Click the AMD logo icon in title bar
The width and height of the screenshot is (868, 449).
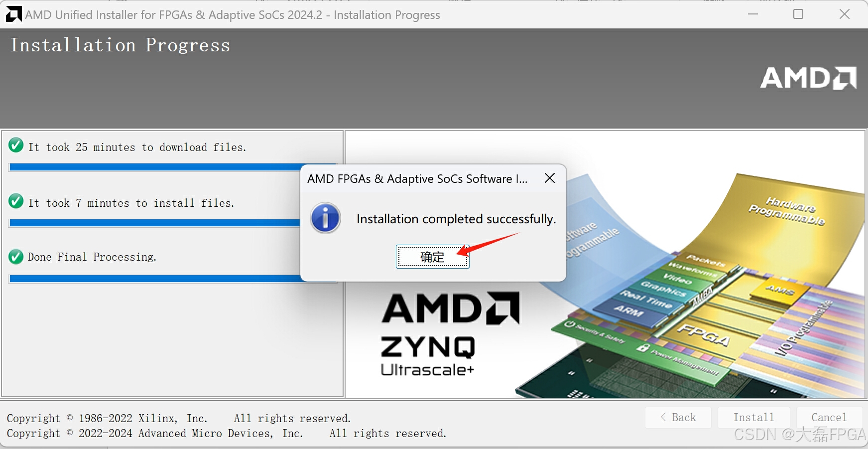[x=13, y=14]
